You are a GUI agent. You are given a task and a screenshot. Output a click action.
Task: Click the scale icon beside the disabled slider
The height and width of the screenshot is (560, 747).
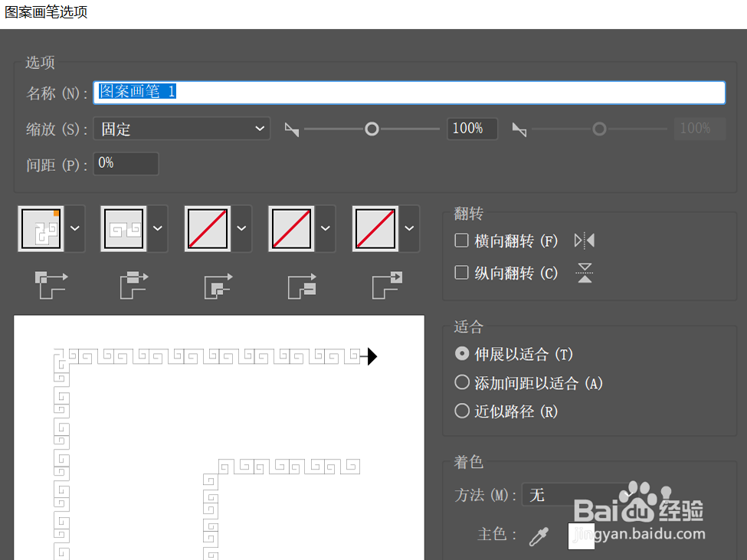pyautogui.click(x=519, y=129)
